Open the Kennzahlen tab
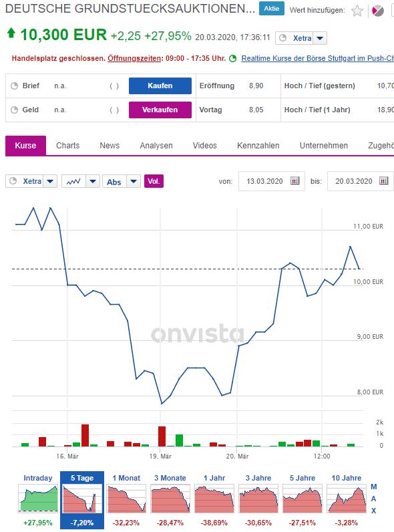 coord(258,146)
